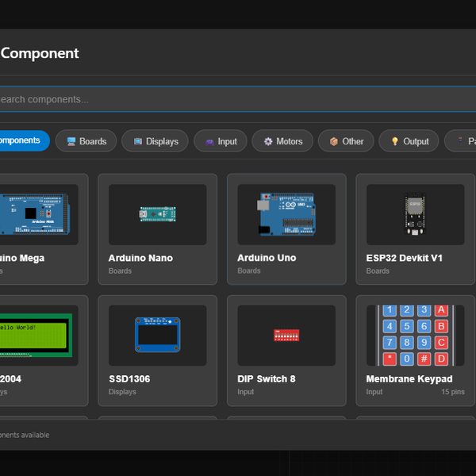The height and width of the screenshot is (476, 476).
Task: Click the lightbulb icon on Output chip
Action: [394, 141]
